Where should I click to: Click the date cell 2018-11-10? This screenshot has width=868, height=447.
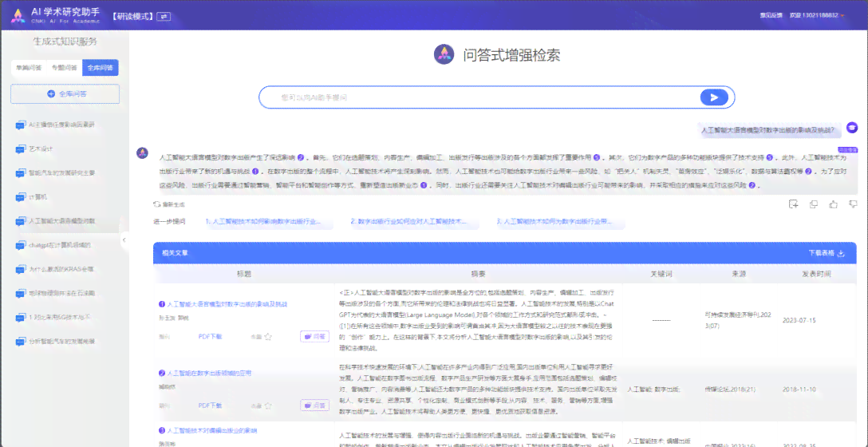pos(799,390)
